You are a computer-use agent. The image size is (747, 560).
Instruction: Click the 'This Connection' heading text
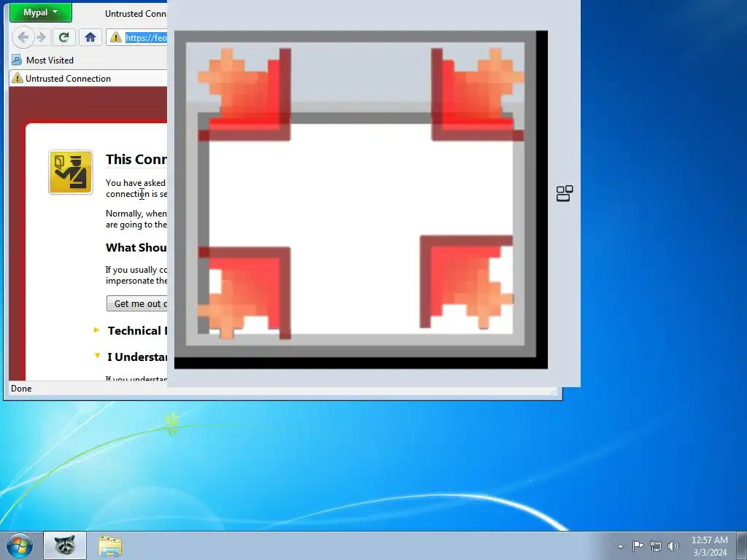click(136, 160)
